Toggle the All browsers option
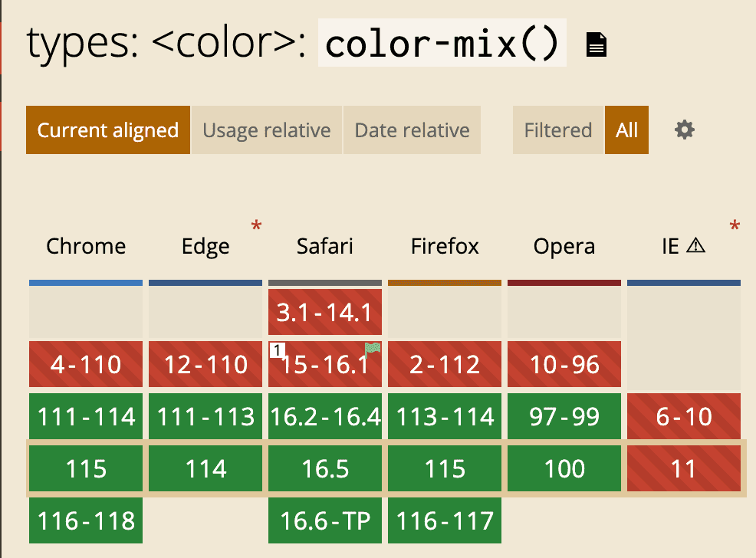 click(626, 130)
